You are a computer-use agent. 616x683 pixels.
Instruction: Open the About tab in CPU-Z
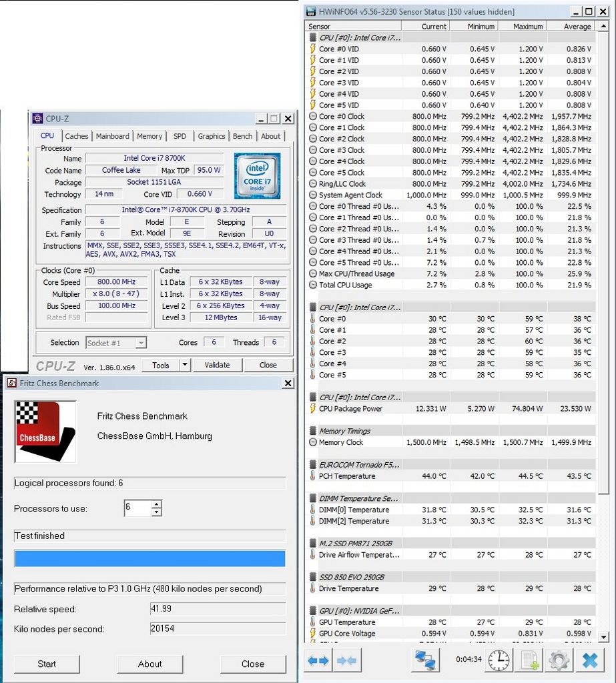pos(271,136)
